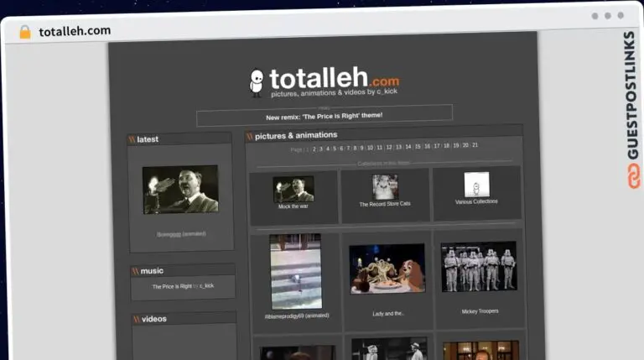This screenshot has width=644, height=360.
Task: Click the orange slash icon beside 'videos'
Action: (137, 320)
